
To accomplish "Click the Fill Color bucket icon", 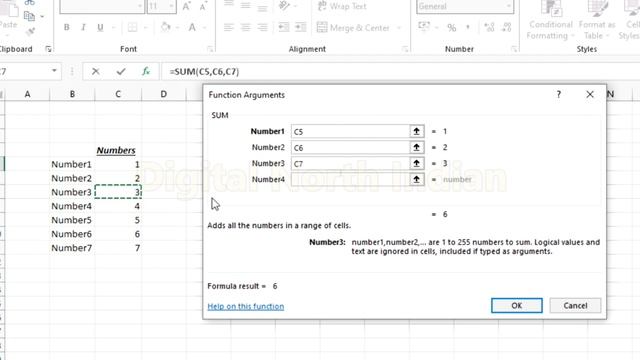I will [x=165, y=27].
